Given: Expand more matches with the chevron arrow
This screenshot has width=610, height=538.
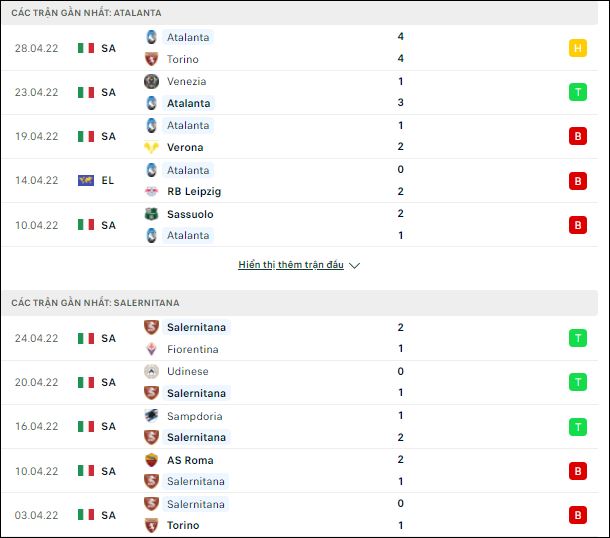Looking at the screenshot, I should (354, 265).
